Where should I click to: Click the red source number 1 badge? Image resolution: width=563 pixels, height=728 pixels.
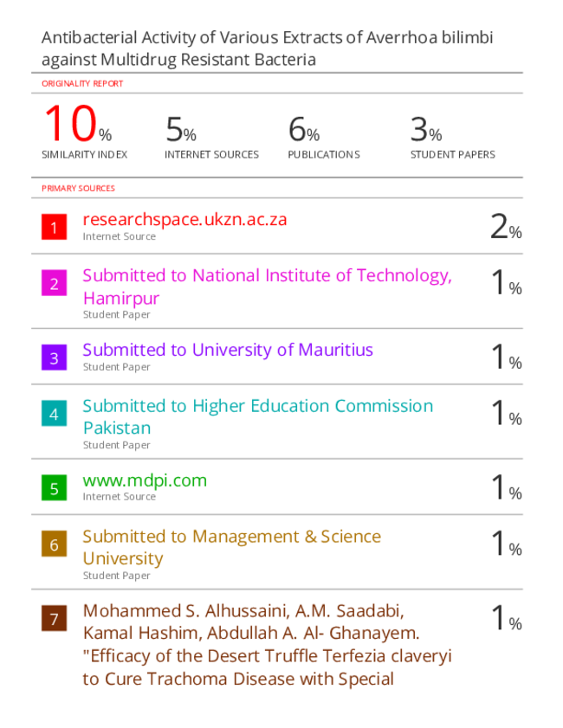[x=54, y=227]
